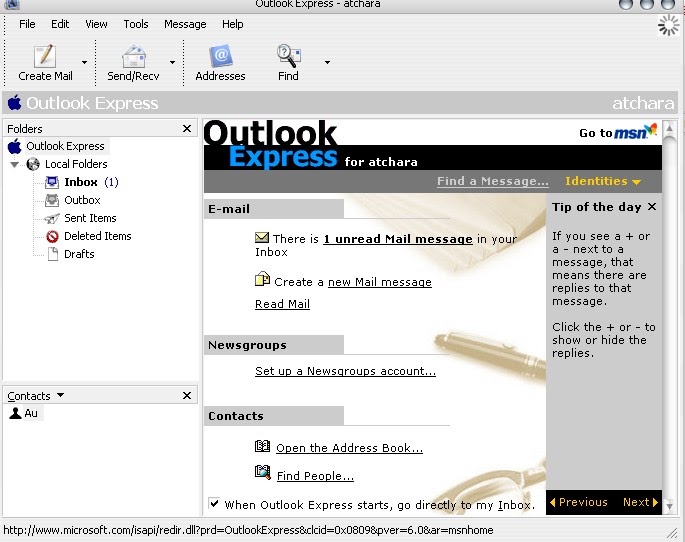Open the Tools menu
This screenshot has height=542, width=685.
pos(136,24)
